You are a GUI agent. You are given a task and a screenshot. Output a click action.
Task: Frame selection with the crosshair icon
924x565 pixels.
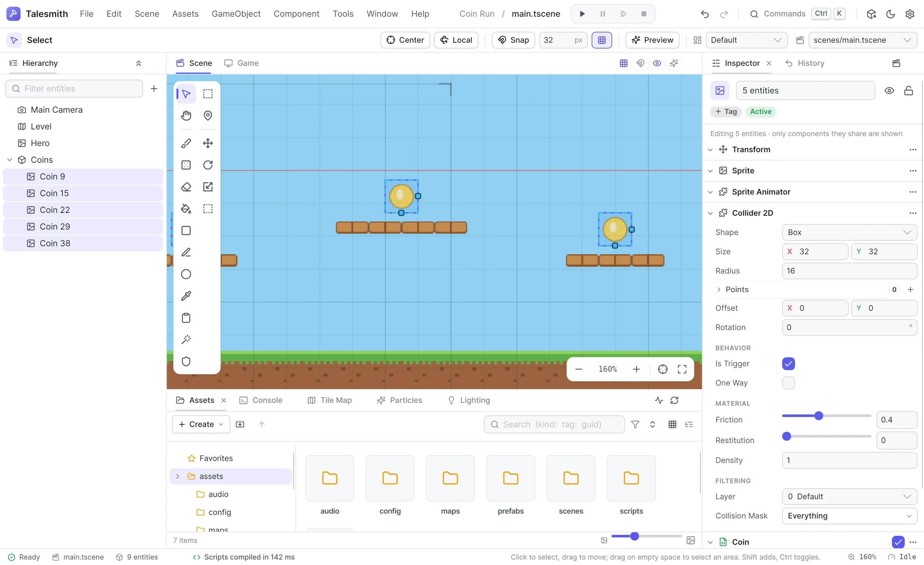tap(663, 369)
